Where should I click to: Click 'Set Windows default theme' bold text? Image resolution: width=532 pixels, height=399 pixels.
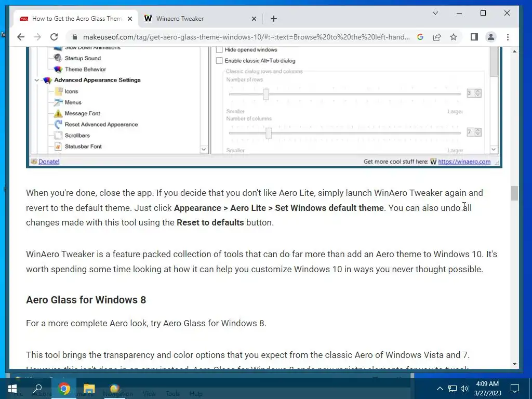(x=329, y=208)
